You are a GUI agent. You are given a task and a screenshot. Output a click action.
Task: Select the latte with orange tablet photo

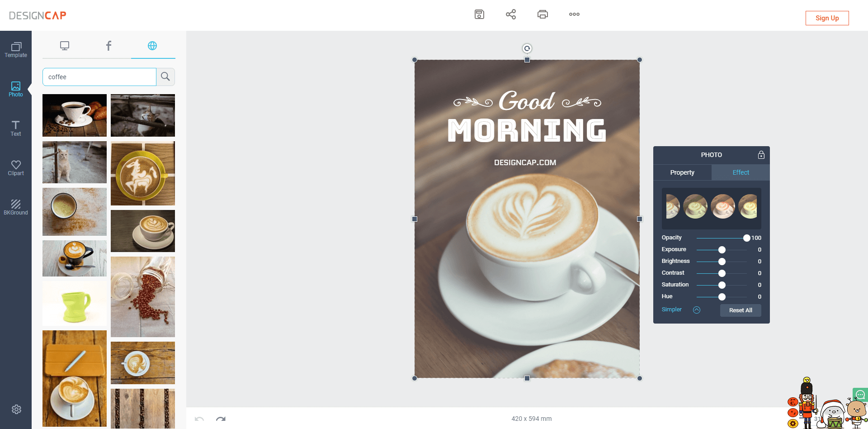tap(75, 378)
